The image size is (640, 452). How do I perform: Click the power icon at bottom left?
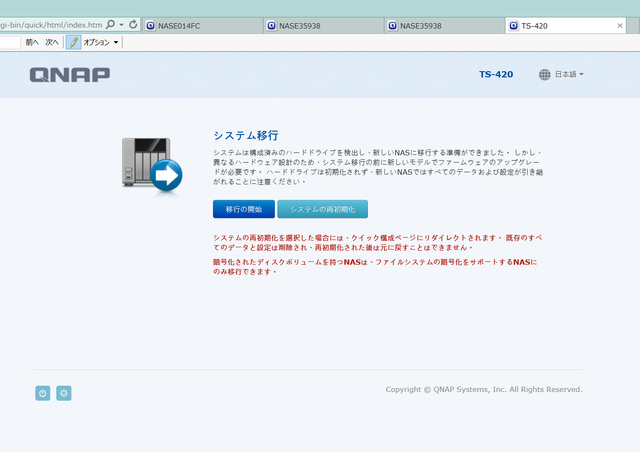(x=42, y=393)
